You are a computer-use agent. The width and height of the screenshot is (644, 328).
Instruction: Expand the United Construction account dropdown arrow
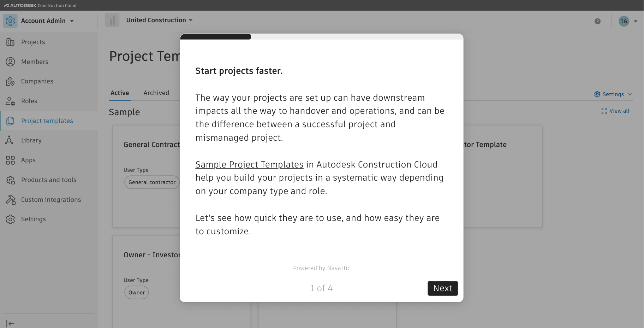click(x=191, y=20)
